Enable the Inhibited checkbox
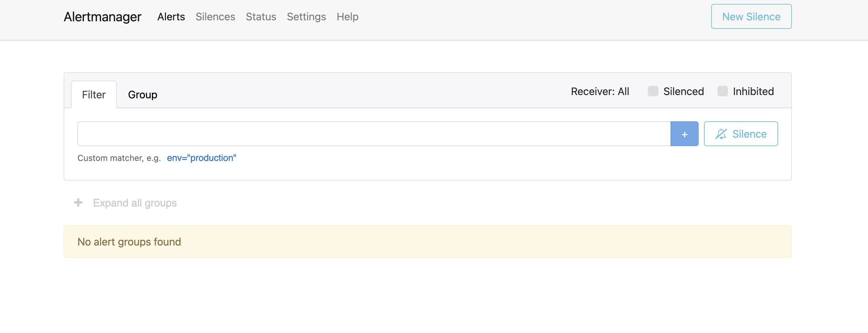The image size is (868, 333). (x=722, y=91)
